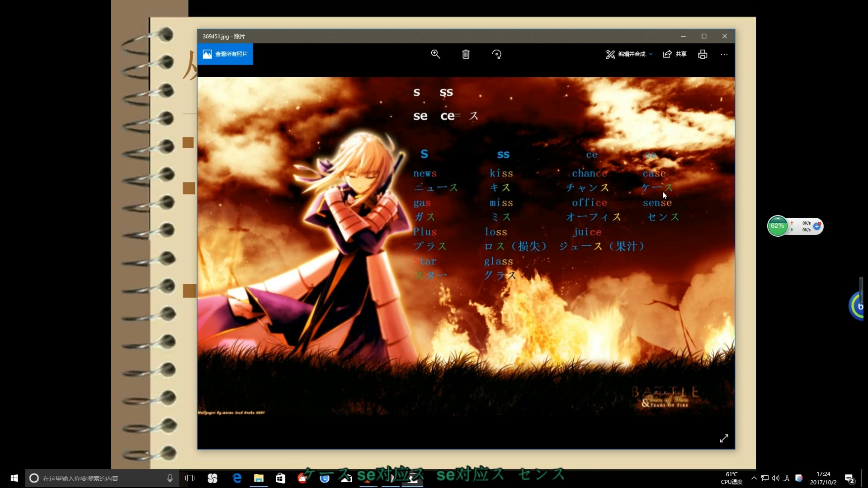The image size is (868, 488).
Task: Open the blue clock app on taskbar
Action: (x=325, y=478)
